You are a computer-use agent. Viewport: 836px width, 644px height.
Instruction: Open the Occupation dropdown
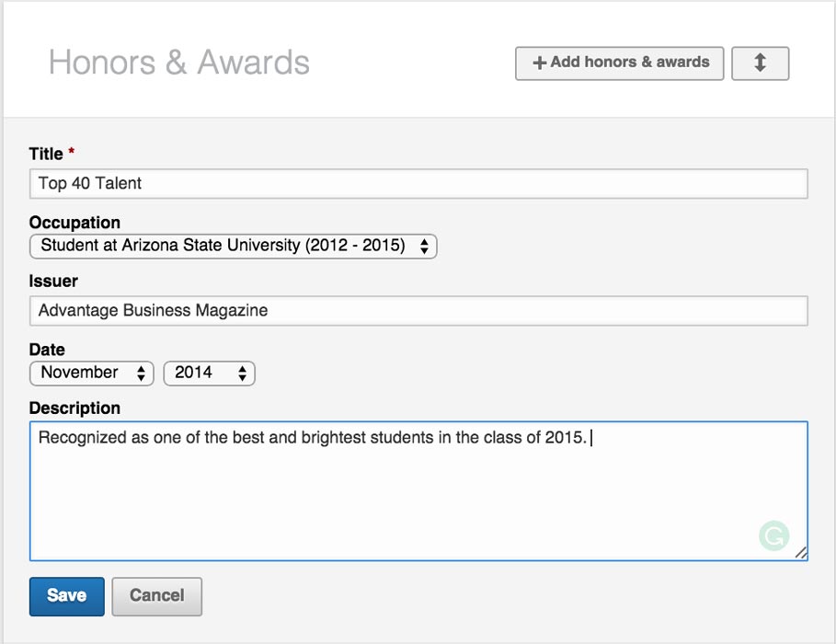233,246
